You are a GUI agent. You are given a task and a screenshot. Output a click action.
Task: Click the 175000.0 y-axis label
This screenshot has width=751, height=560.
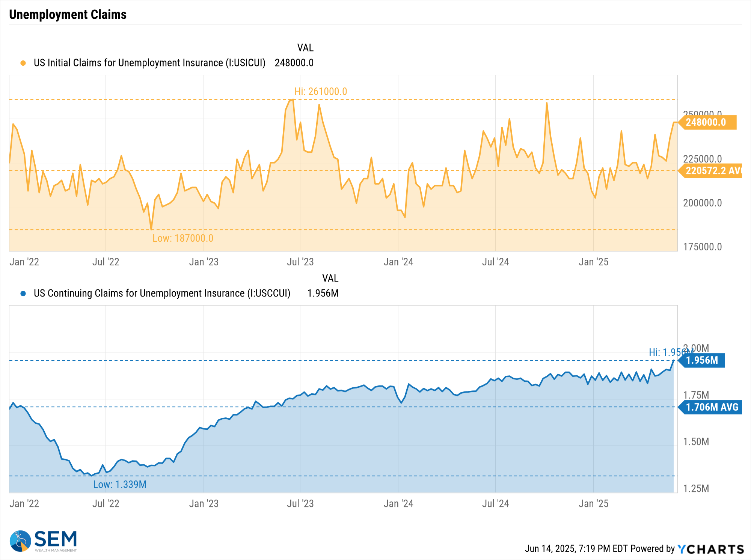click(702, 247)
